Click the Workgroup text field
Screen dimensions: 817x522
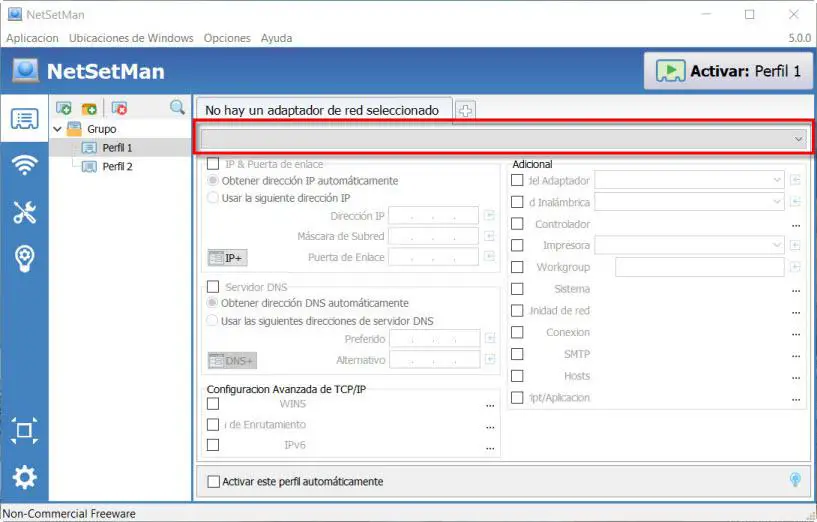pyautogui.click(x=699, y=267)
